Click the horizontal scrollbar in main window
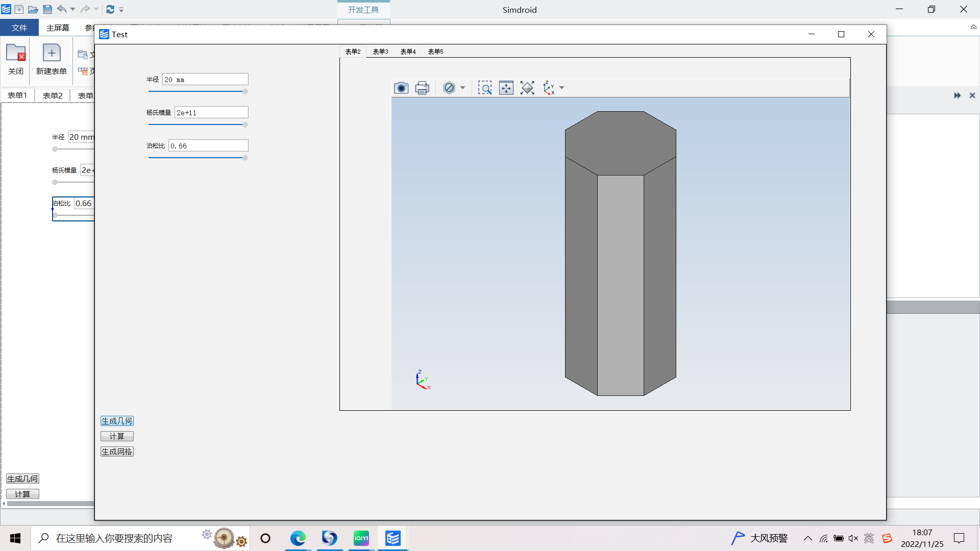 click(x=51, y=504)
